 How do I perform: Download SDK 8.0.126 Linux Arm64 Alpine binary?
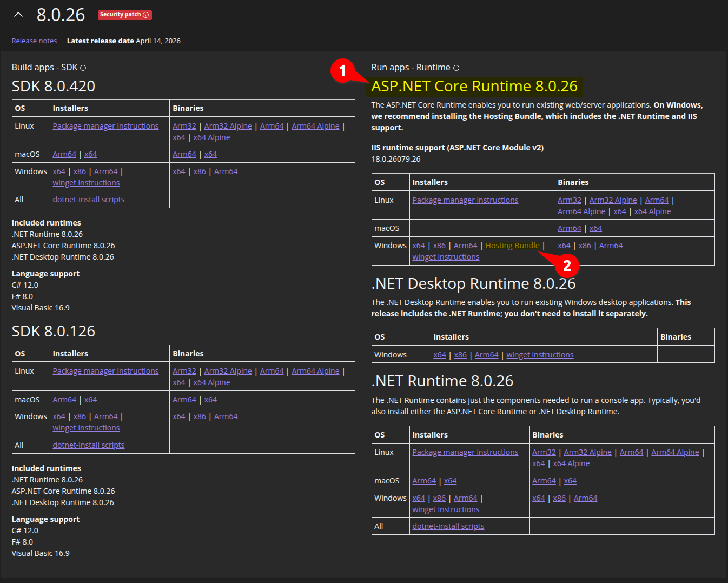pyautogui.click(x=315, y=371)
